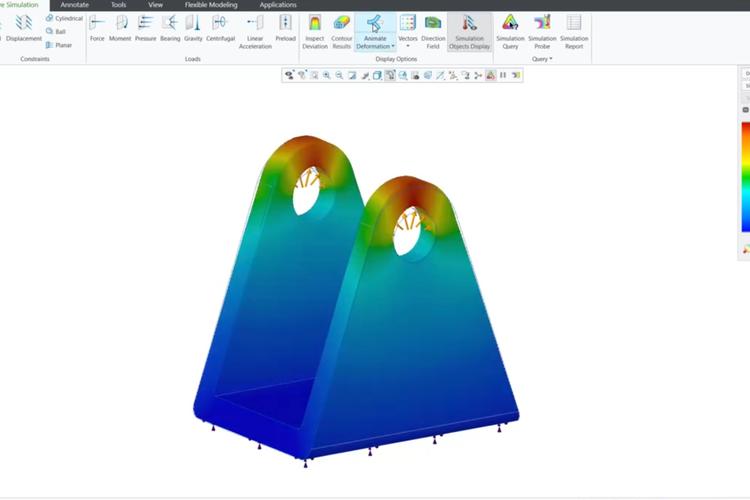Switch to the Flexible Modeling tab
The height and width of the screenshot is (500, 750).
(x=212, y=5)
